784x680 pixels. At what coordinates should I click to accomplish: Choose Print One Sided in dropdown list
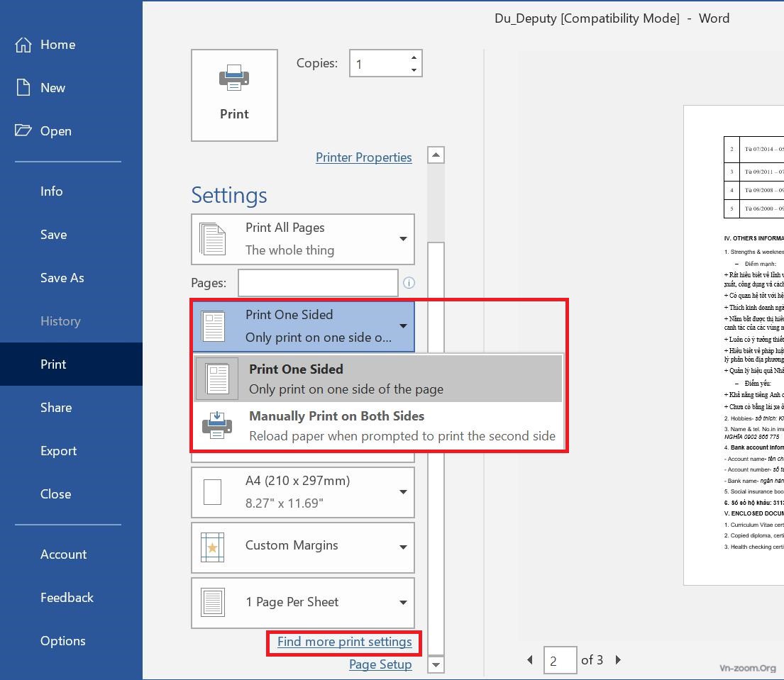click(378, 379)
